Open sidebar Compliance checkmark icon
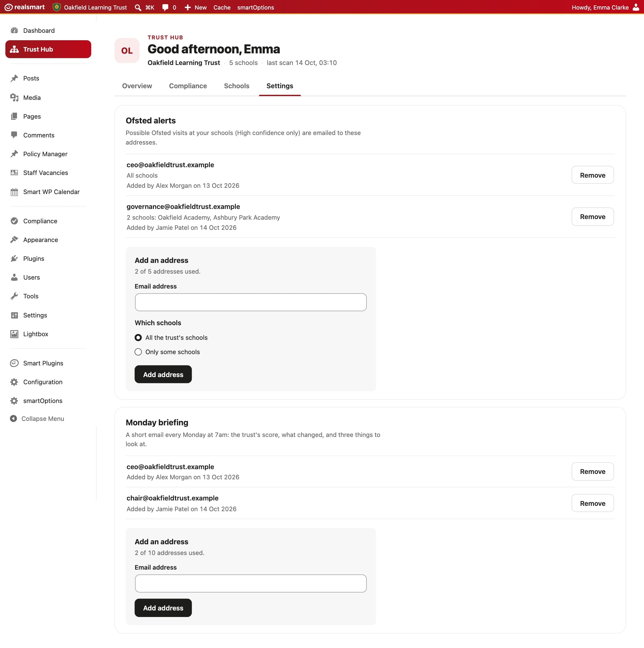The image size is (644, 648). tap(14, 221)
